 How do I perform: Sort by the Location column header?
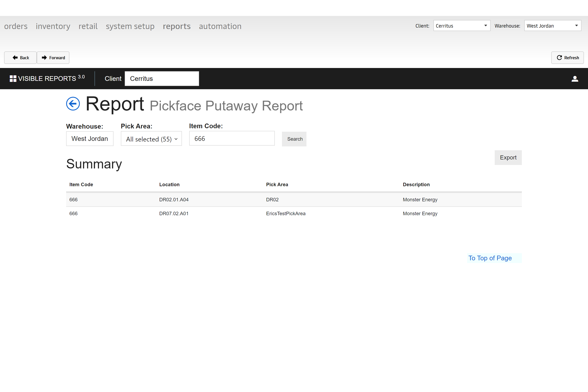(x=169, y=185)
